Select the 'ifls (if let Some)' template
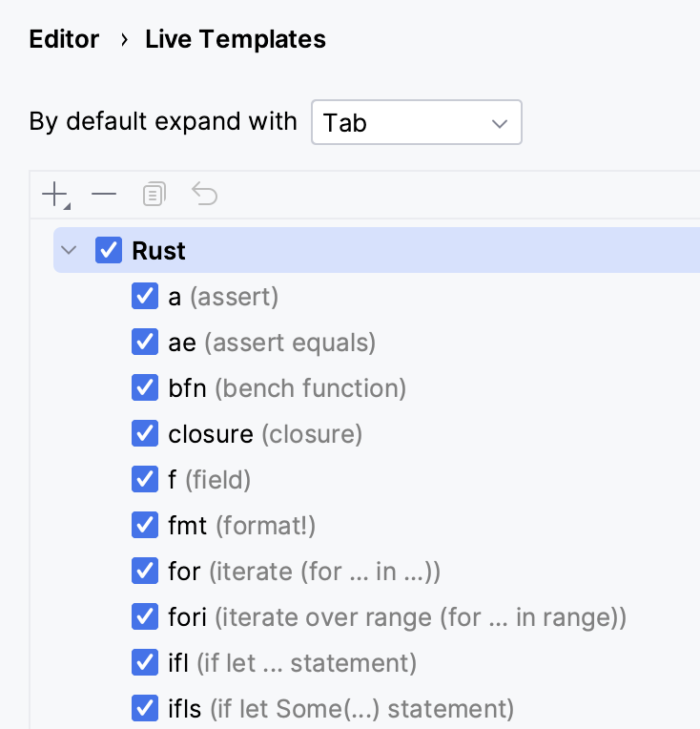The image size is (700, 729). (x=340, y=709)
